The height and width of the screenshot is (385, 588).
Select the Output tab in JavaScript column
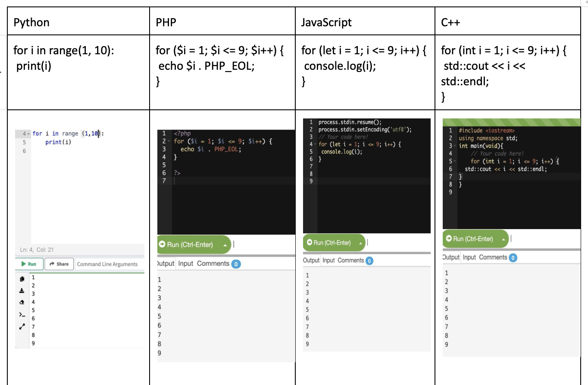(311, 260)
